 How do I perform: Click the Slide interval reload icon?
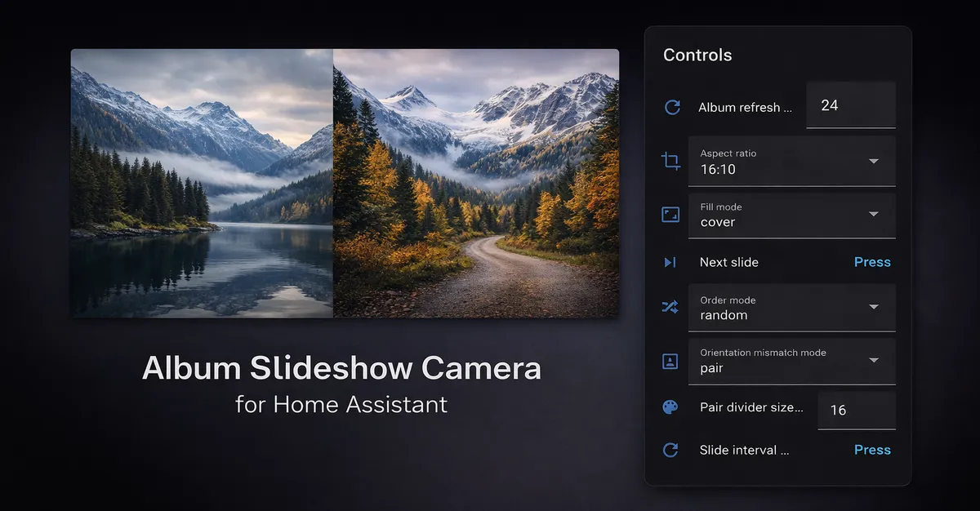pos(670,450)
